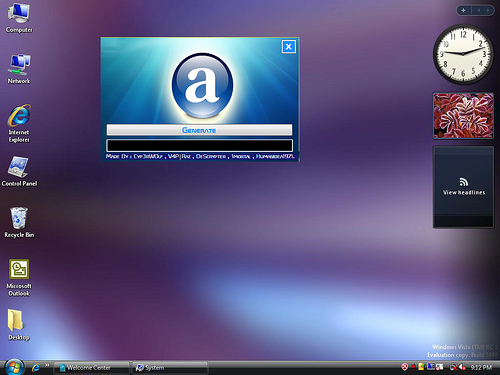Select the Desktop folder icon
This screenshot has width=500, height=375.
(19, 325)
